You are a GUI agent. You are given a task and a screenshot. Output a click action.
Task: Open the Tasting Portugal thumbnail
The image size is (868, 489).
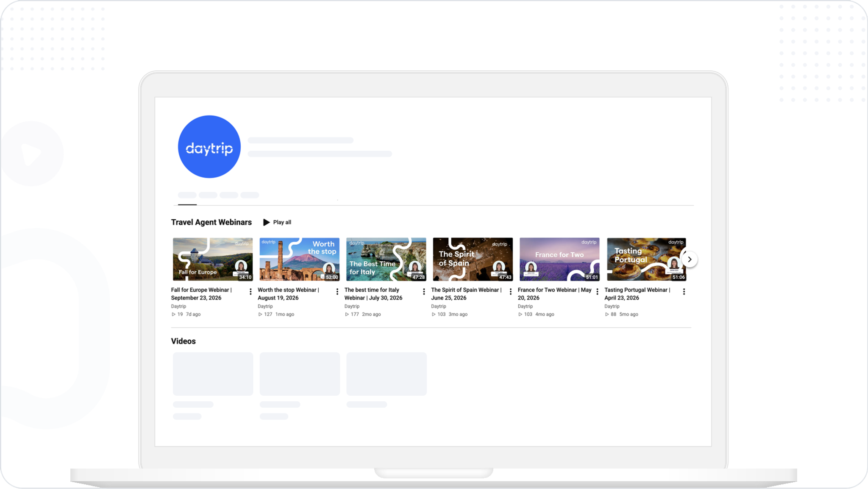(646, 259)
